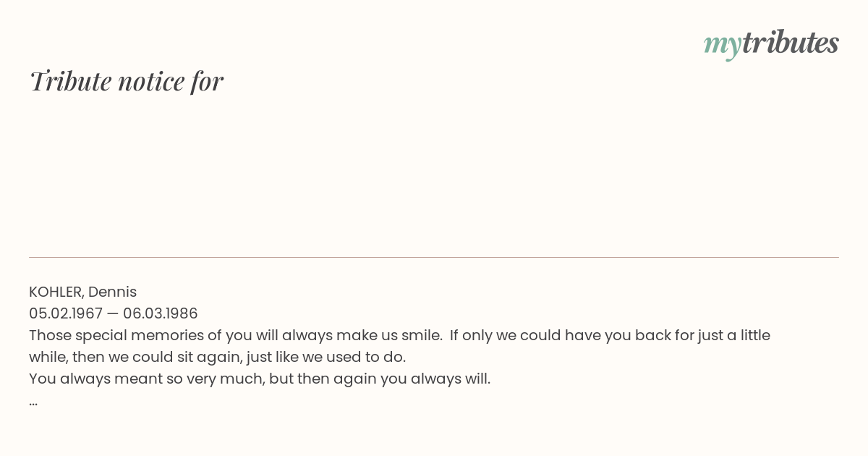Click the "You always meant so very much" line

tap(260, 379)
